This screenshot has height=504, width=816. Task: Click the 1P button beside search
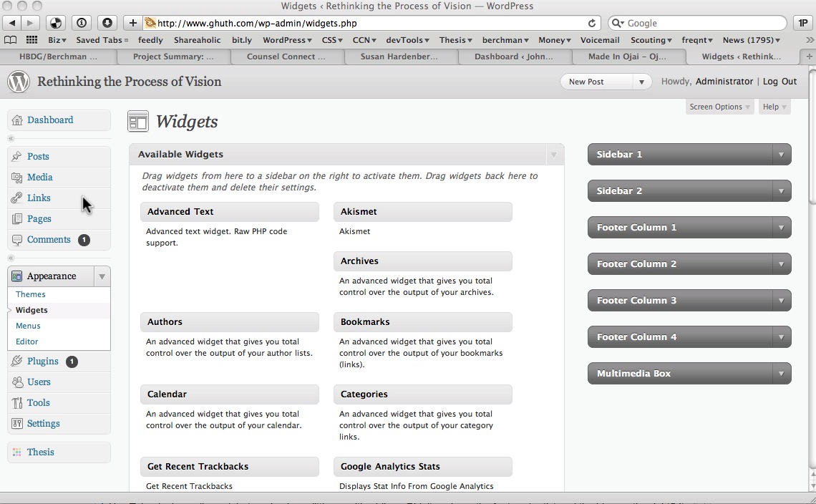(x=803, y=23)
